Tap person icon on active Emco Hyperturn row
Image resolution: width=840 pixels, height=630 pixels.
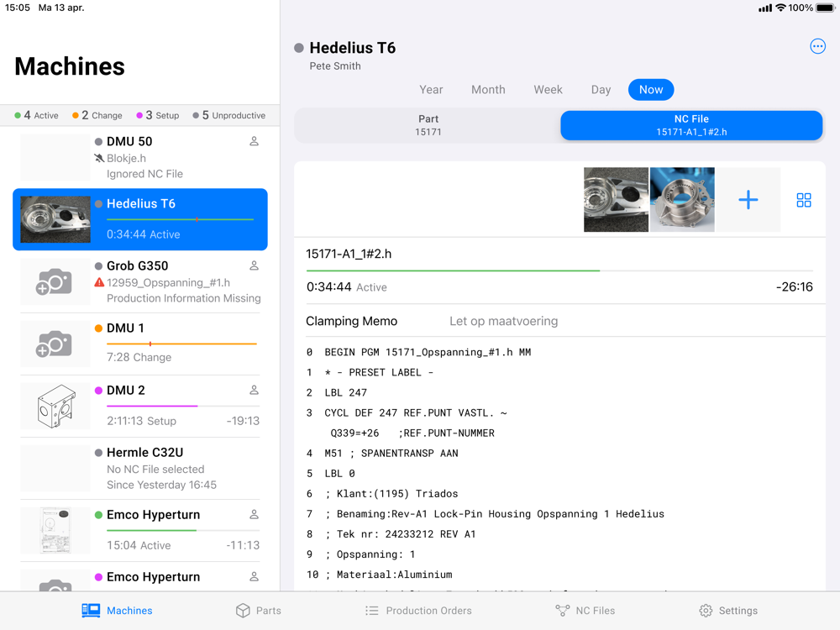pyautogui.click(x=254, y=514)
